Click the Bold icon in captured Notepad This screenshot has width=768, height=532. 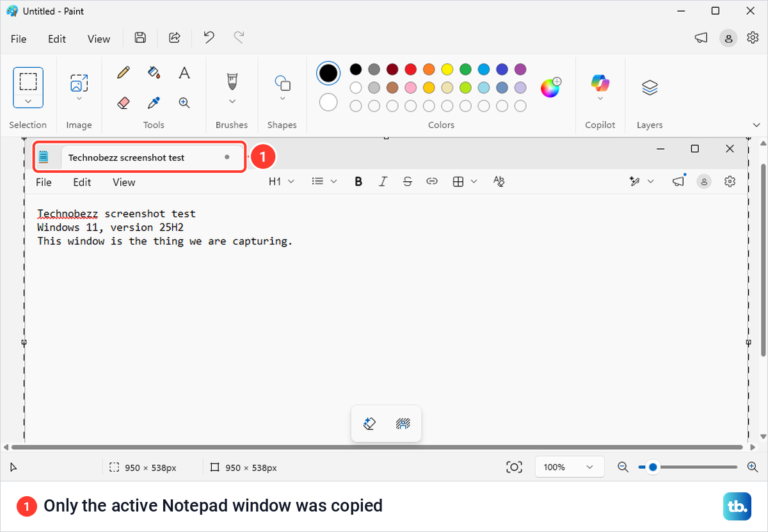coord(358,182)
